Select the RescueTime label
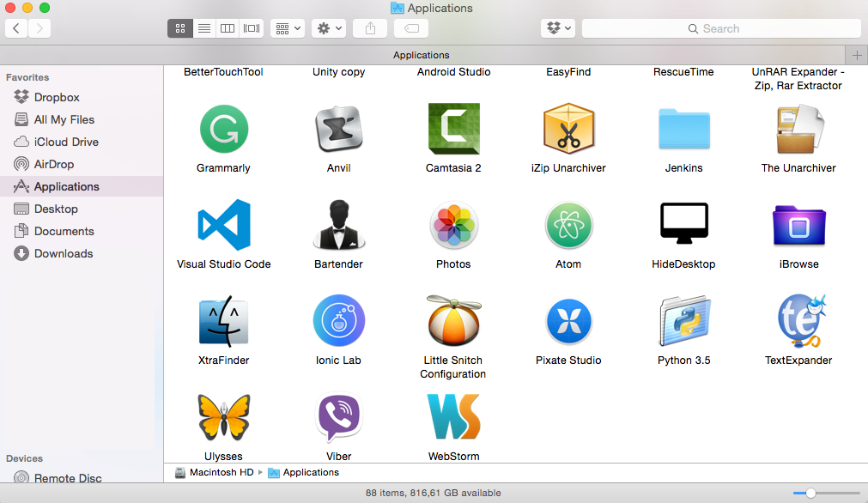Viewport: 868px width, 503px height. pos(683,72)
